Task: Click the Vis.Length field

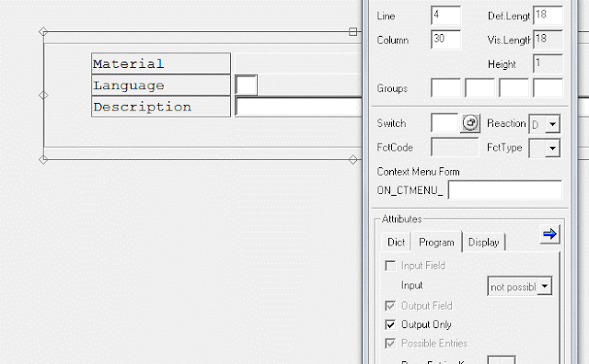Action: [549, 40]
